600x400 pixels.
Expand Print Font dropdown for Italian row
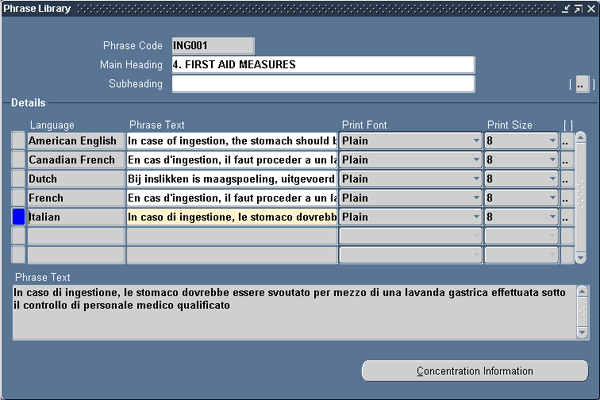pyautogui.click(x=476, y=217)
